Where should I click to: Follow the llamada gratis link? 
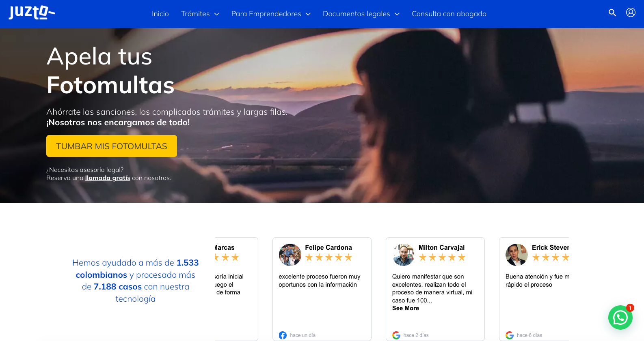tap(108, 178)
